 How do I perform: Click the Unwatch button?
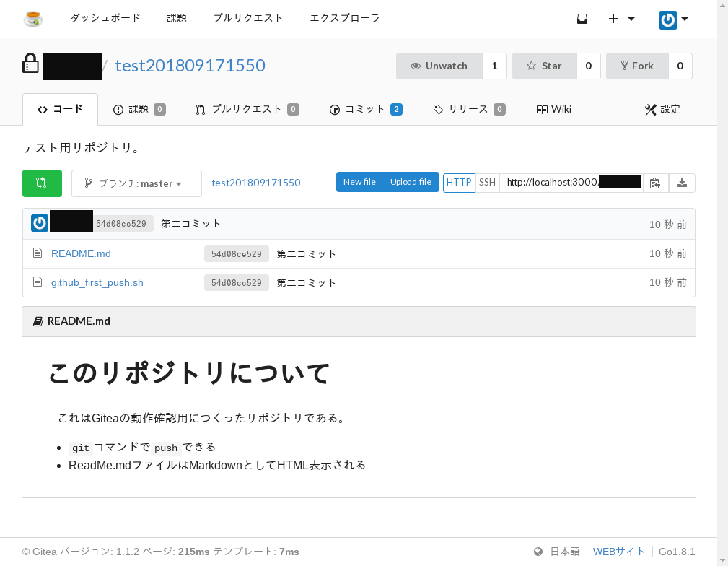point(439,66)
